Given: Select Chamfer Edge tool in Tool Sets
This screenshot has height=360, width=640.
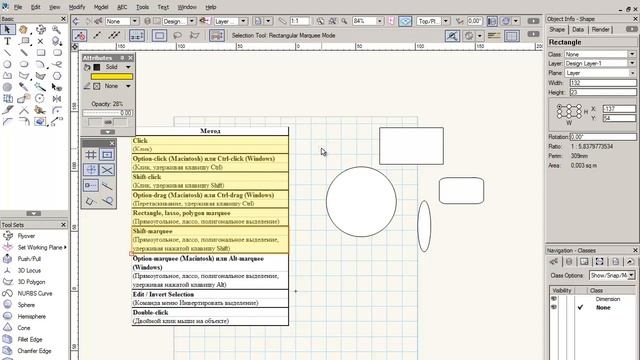Looking at the screenshot, I should (x=34, y=351).
